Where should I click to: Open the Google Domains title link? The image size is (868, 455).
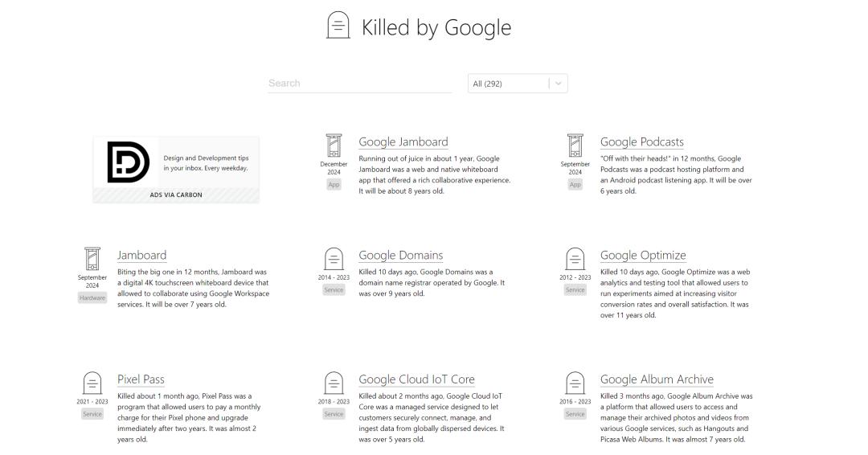click(x=400, y=256)
